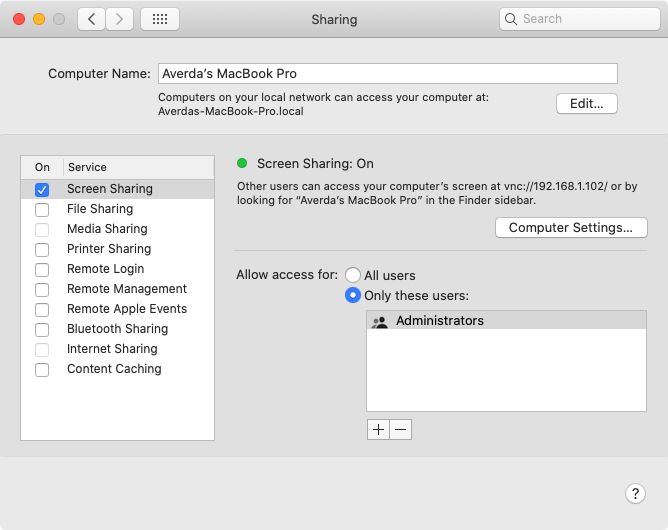Select the Media Sharing service label
The image size is (668, 530).
tap(107, 229)
